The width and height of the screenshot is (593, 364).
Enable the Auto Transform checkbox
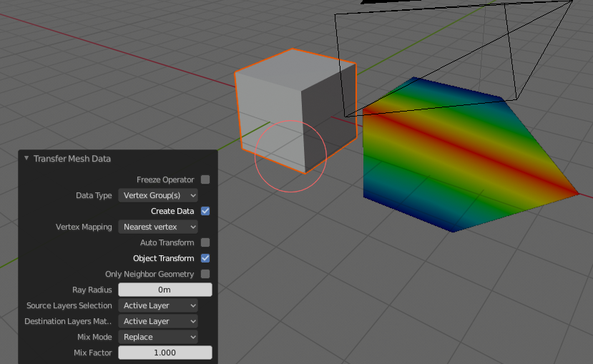point(205,242)
